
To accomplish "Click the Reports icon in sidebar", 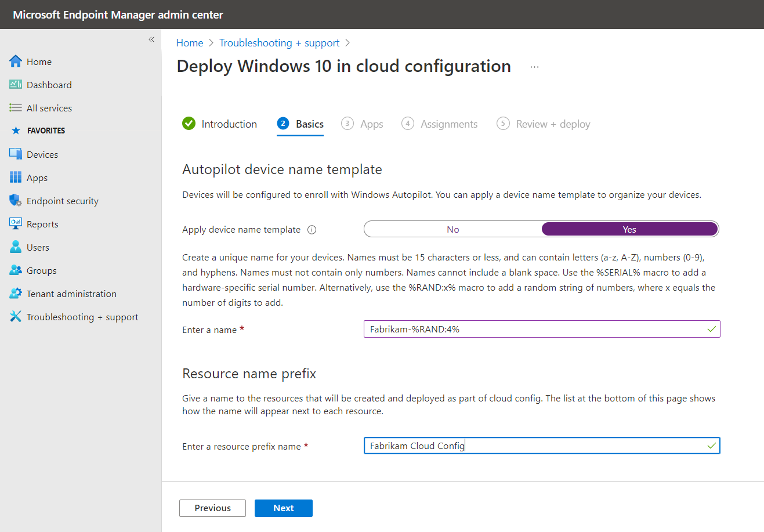I will pos(16,224).
